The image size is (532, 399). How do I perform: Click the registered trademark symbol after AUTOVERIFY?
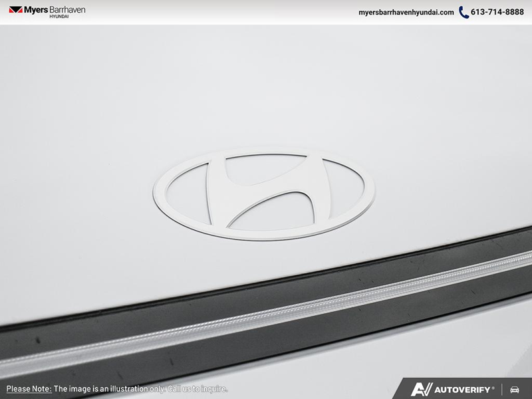coord(493,386)
